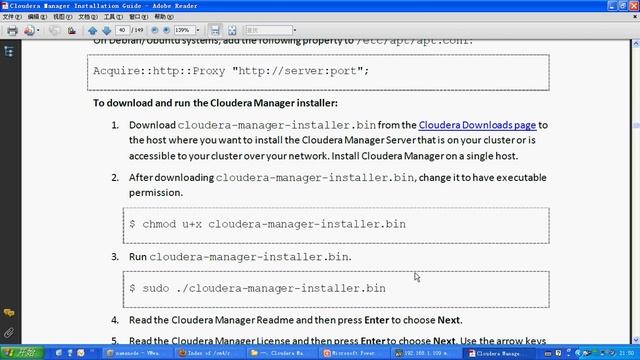Switch to 192.168.1.109 taskbar item
640x360 pixels.
(x=427, y=353)
